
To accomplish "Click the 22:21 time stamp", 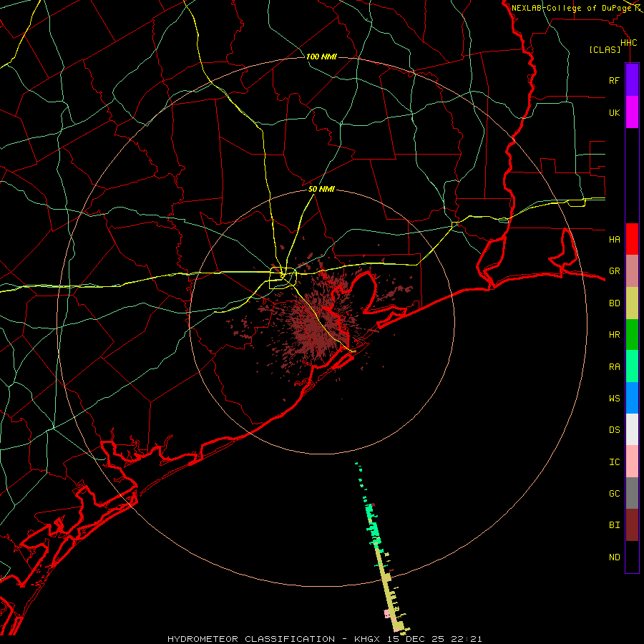I will pyautogui.click(x=465, y=639).
